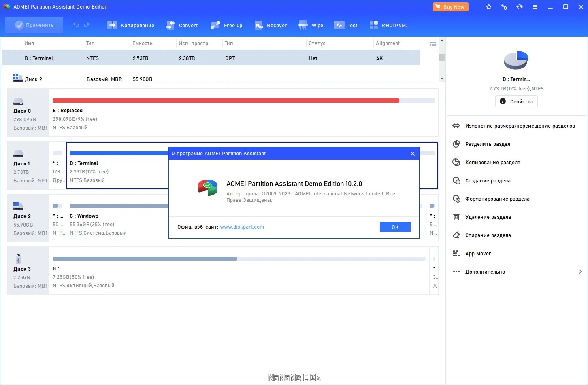This screenshot has height=385, width=588.
Task: Click the partition list scrollbar down arrow
Action: click(442, 79)
